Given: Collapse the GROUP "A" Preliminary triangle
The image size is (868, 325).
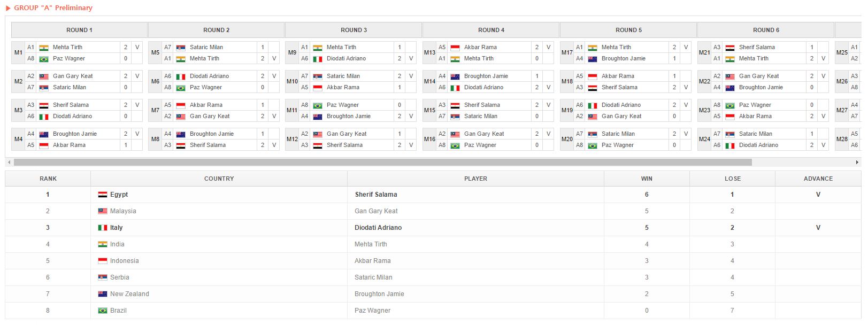Looking at the screenshot, I should (8, 8).
